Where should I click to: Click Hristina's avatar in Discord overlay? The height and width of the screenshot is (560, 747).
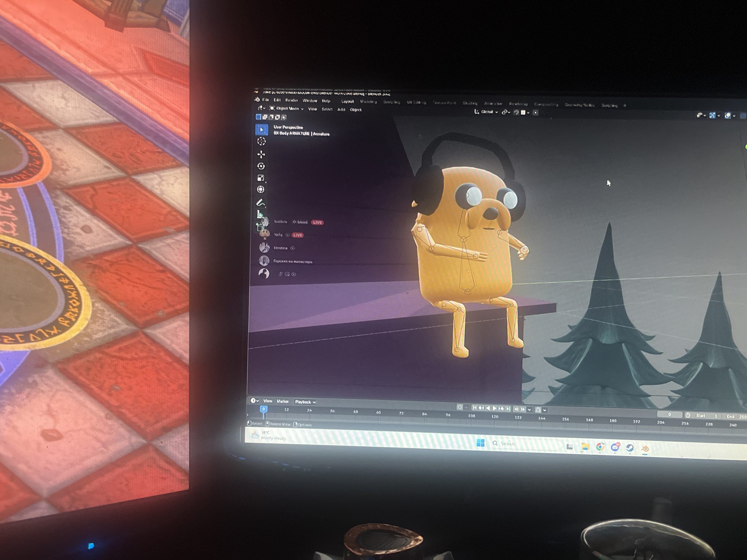coord(264,248)
